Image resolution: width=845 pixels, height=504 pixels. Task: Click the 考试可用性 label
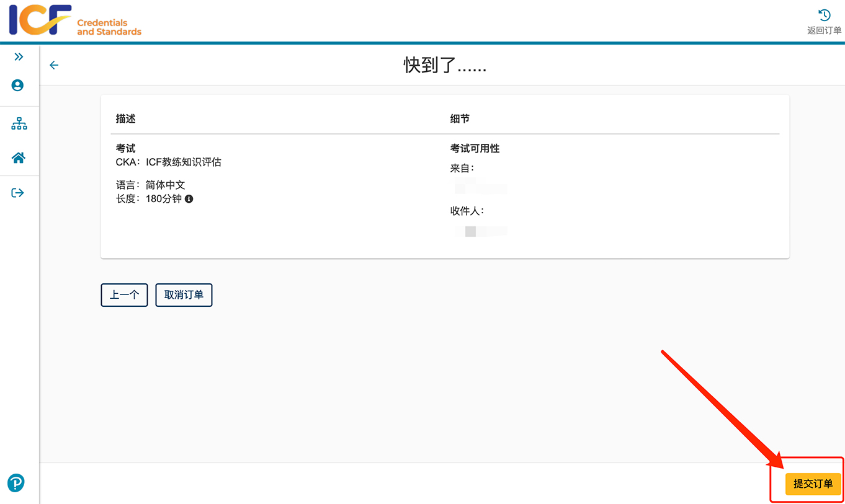point(475,149)
